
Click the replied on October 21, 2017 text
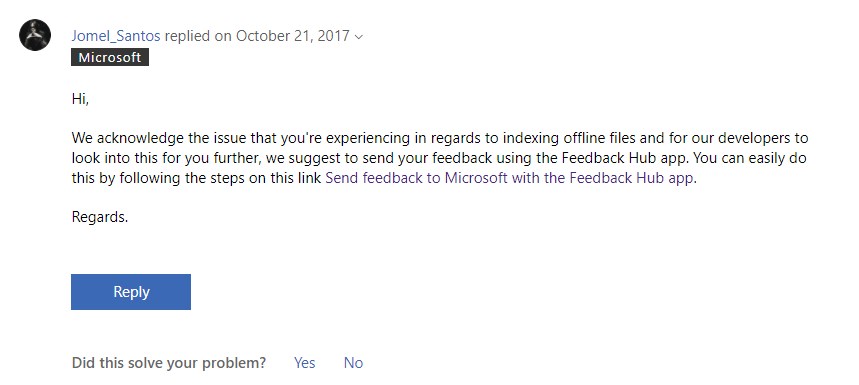pos(257,36)
